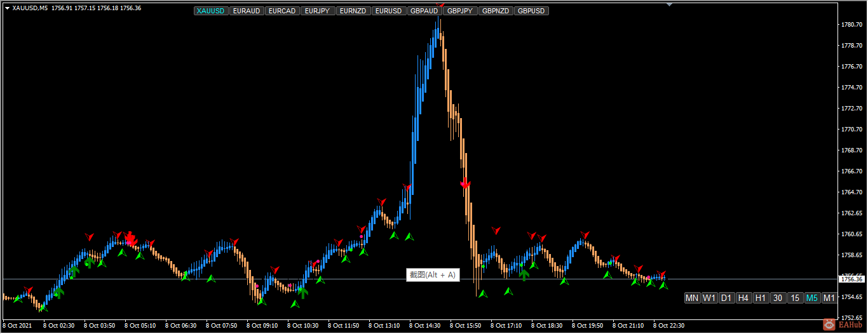Image resolution: width=868 pixels, height=334 pixels.
Task: Choose the active M5 timeframe button
Action: pyautogui.click(x=812, y=298)
